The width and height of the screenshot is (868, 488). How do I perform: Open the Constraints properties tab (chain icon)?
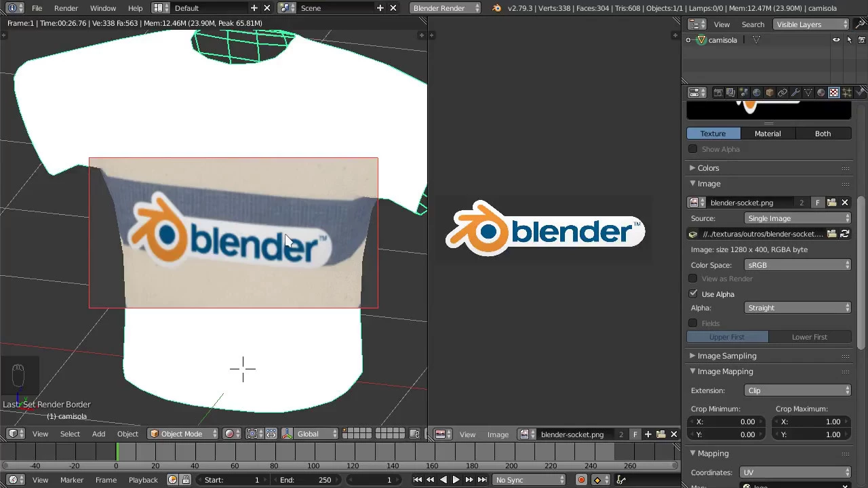(783, 92)
